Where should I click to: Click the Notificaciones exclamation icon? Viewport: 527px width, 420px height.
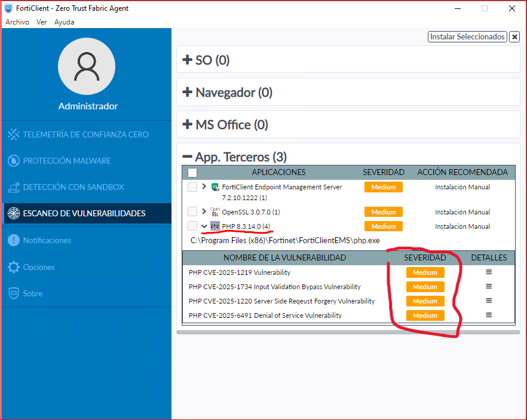pos(13,240)
